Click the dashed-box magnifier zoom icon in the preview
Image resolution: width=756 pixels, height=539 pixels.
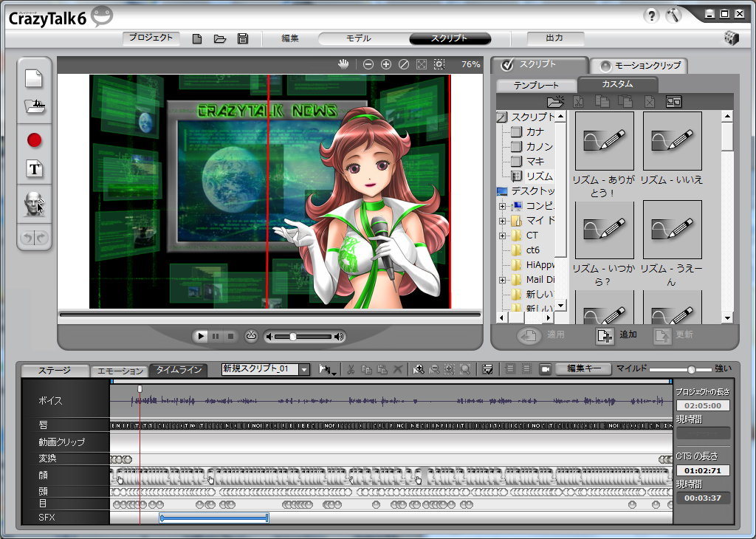(x=439, y=64)
